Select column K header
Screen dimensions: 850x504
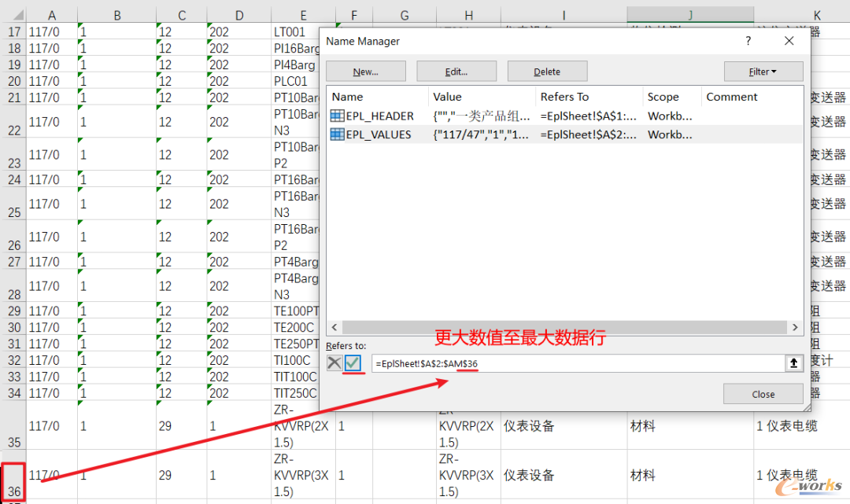816,15
